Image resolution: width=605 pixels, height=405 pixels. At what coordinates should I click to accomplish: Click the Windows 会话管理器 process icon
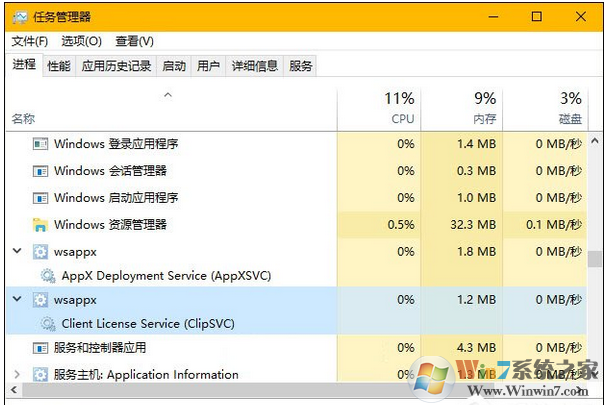click(41, 171)
